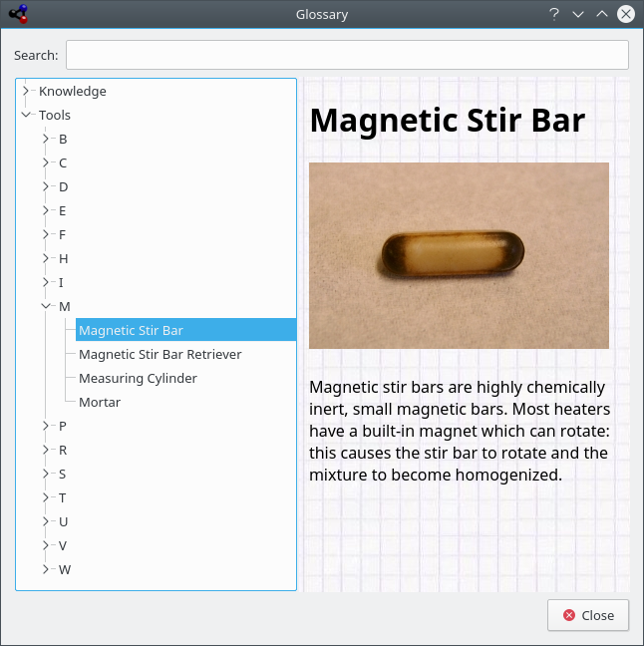Select the highlighted Magnetic Stir Bar item

pos(131,330)
